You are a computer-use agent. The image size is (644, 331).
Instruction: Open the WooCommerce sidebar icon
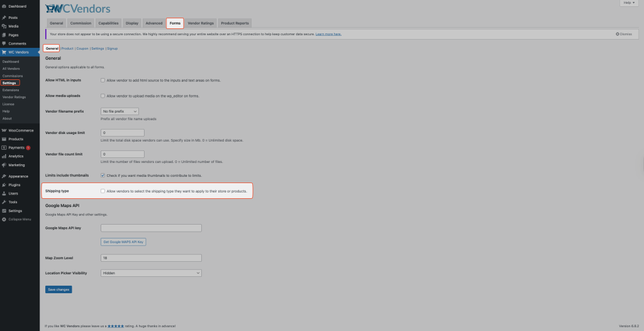(x=4, y=130)
